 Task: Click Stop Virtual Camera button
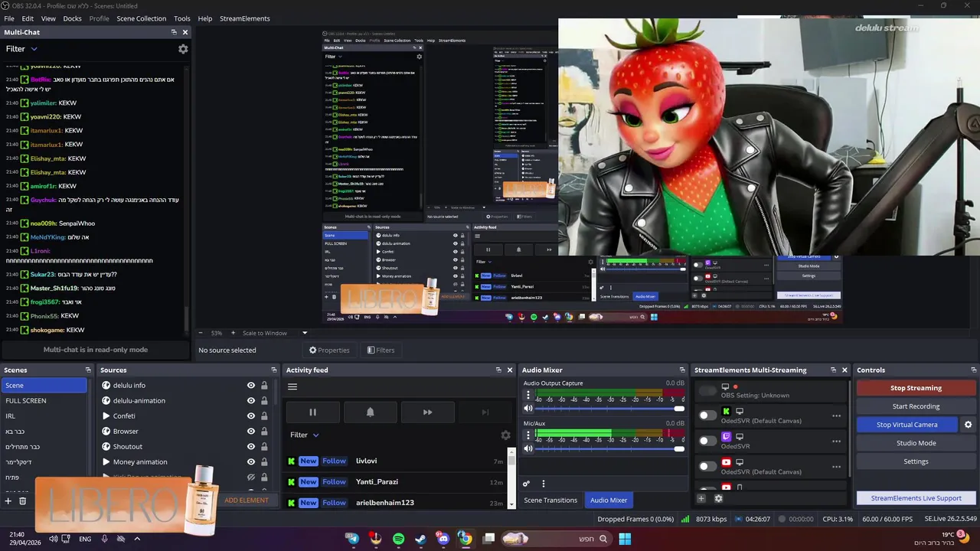coord(906,425)
